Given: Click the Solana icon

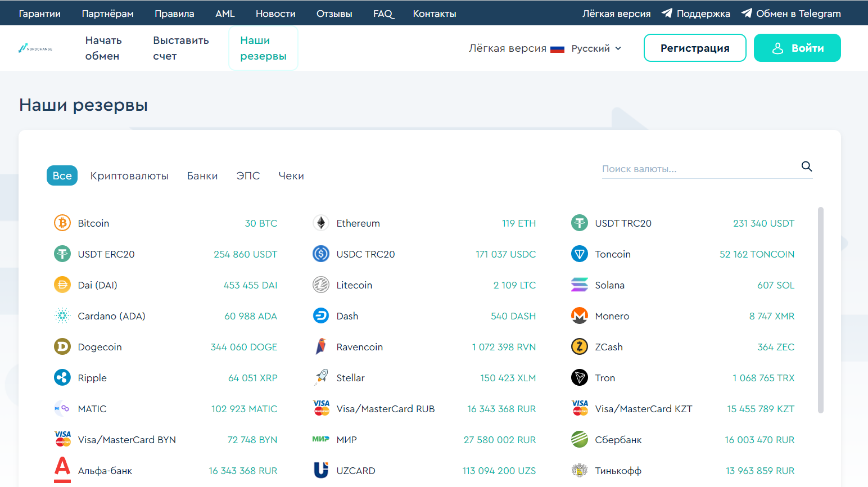Looking at the screenshot, I should click(580, 285).
